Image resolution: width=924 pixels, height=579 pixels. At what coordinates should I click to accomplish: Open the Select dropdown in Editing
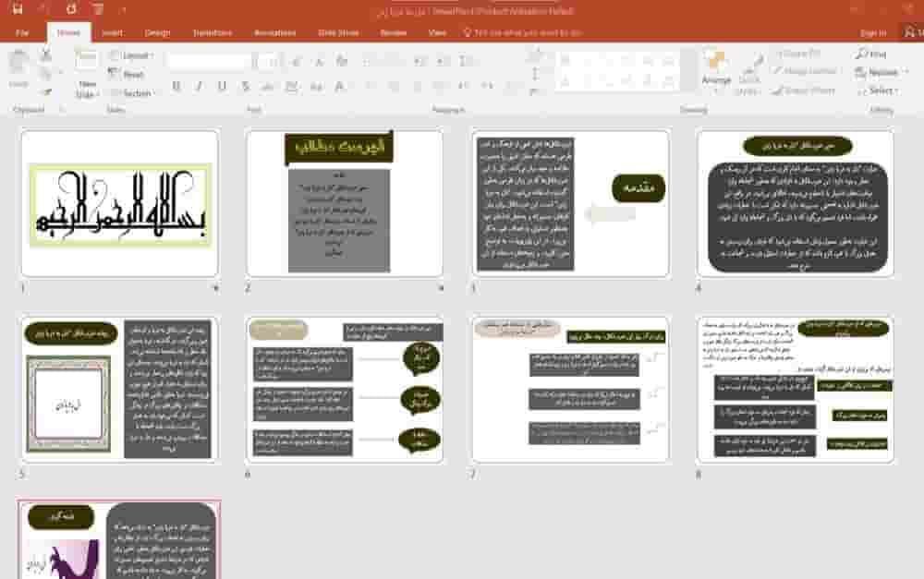(x=878, y=90)
